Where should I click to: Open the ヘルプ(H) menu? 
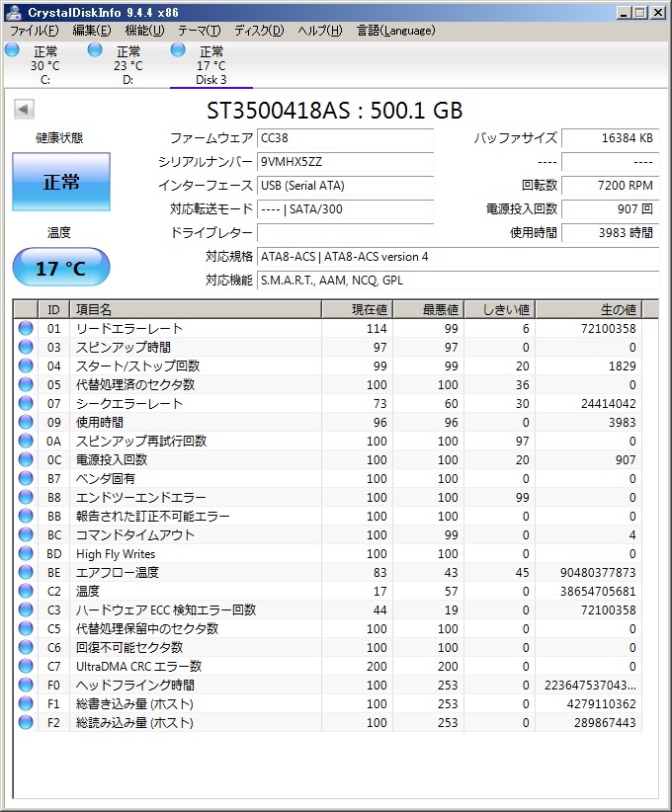click(x=320, y=31)
